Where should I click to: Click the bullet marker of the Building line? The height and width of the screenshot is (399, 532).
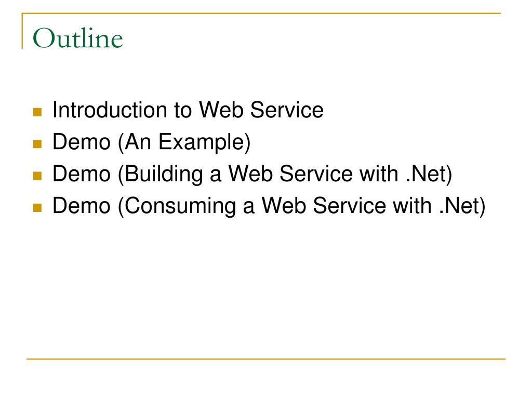coord(37,176)
